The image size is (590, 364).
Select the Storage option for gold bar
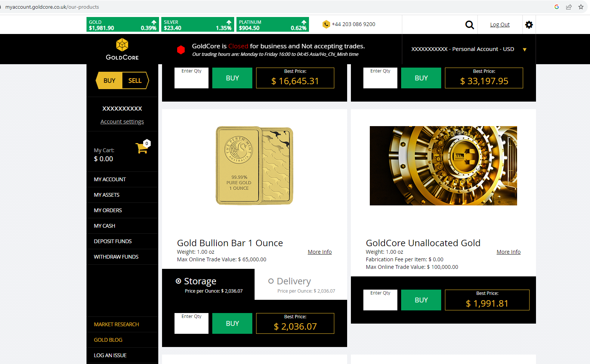click(x=178, y=281)
